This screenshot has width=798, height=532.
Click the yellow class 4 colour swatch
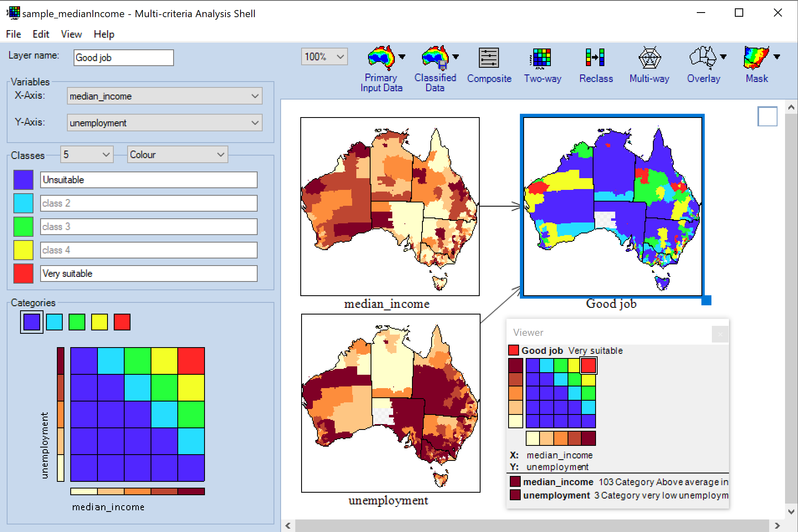coord(23,250)
